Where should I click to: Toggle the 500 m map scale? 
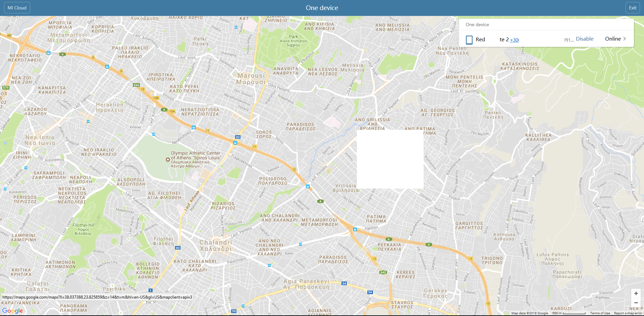click(x=569, y=313)
